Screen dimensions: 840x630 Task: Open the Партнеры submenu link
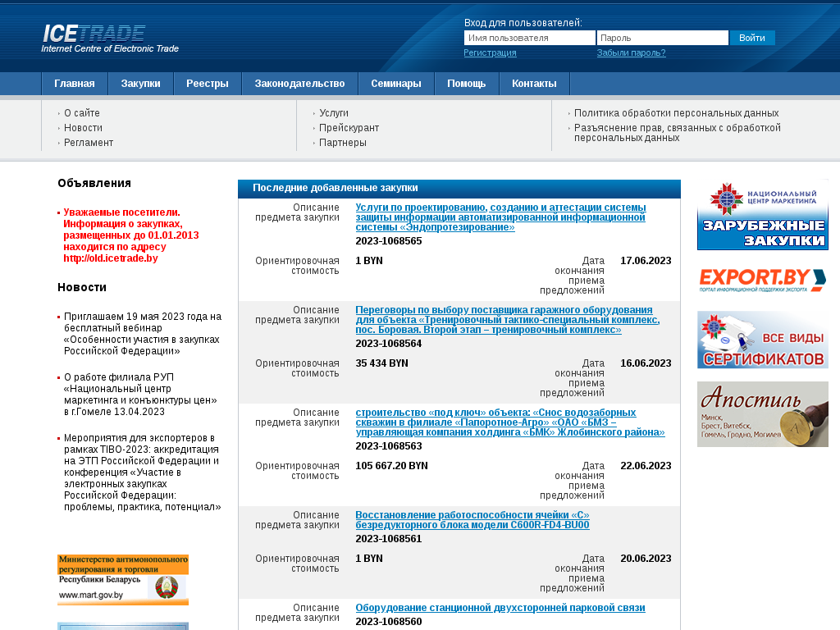click(x=343, y=143)
